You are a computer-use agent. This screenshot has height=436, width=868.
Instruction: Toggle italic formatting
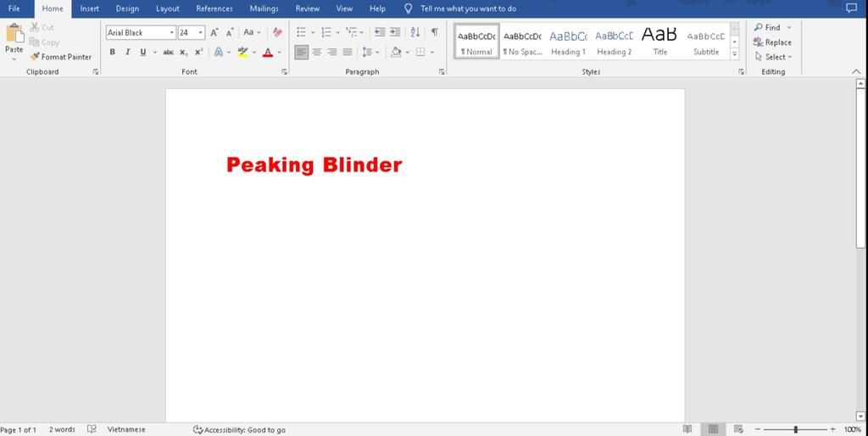coord(127,52)
